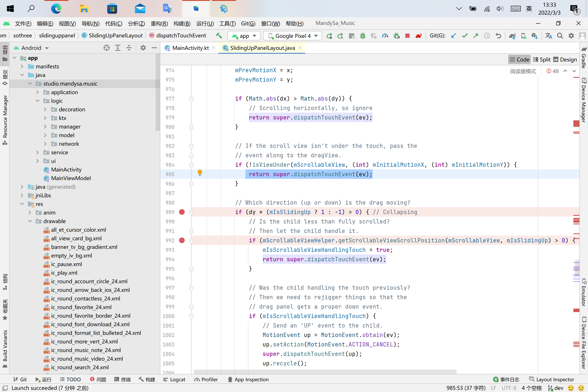Toggle the breakpoint on line 992
Screen dimensions: 588x392
point(182,240)
